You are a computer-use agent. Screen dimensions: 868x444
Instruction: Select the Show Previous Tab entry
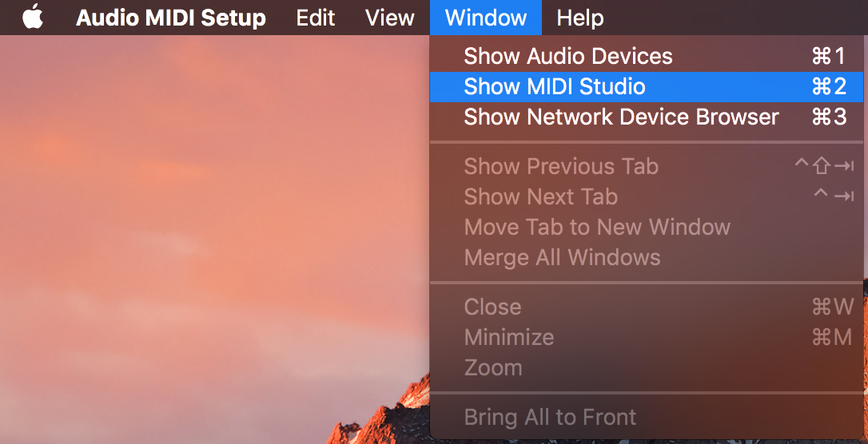click(x=560, y=166)
